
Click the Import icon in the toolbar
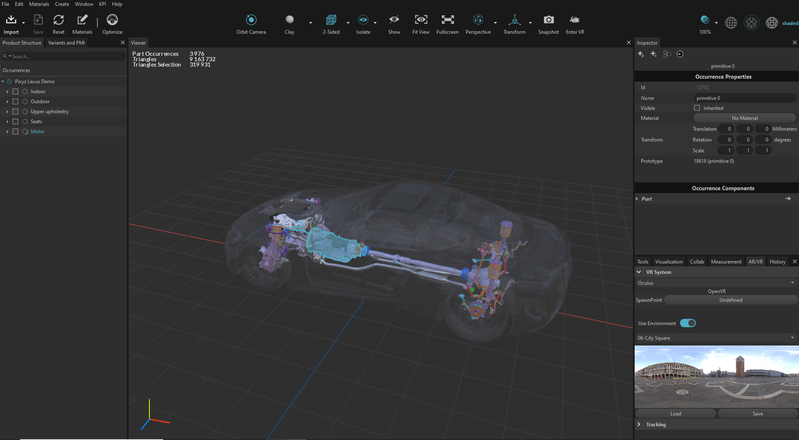[11, 20]
